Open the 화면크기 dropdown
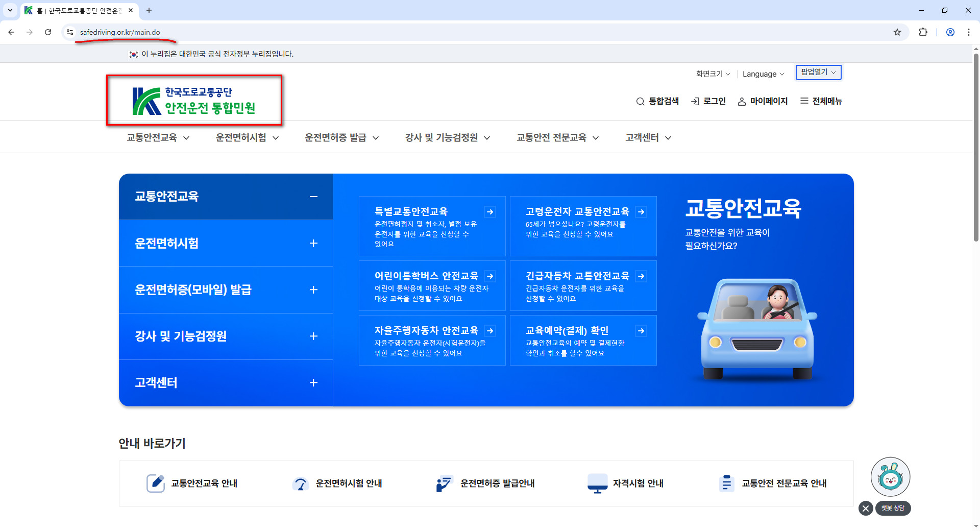Screen dimensions: 980x531 [713, 74]
